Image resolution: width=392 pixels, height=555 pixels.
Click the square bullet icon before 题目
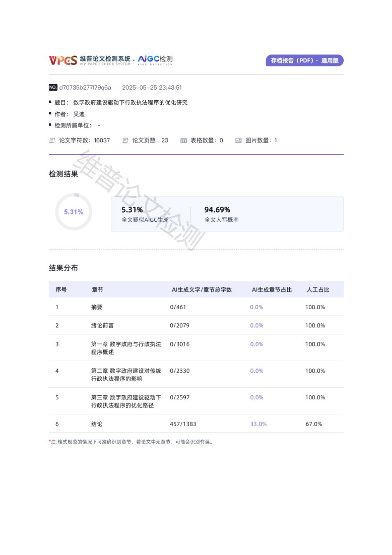[50, 102]
